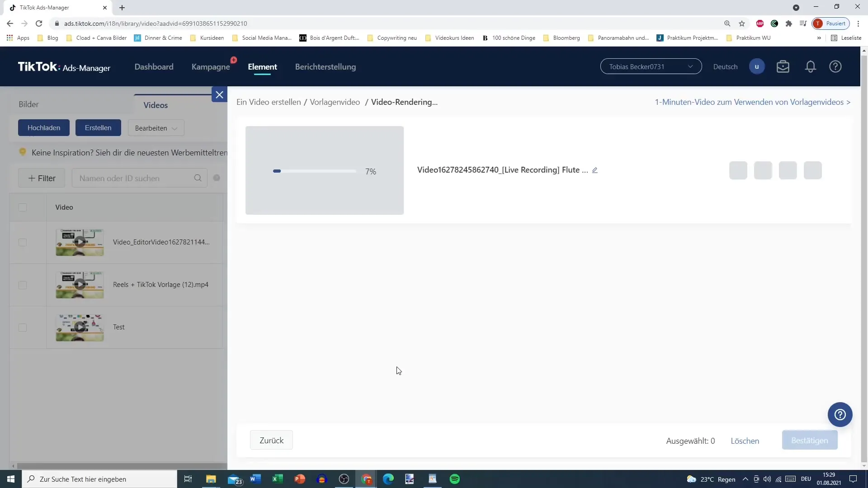
Task: Open the Social Media Mana... bookmark folder
Action: [x=262, y=38]
